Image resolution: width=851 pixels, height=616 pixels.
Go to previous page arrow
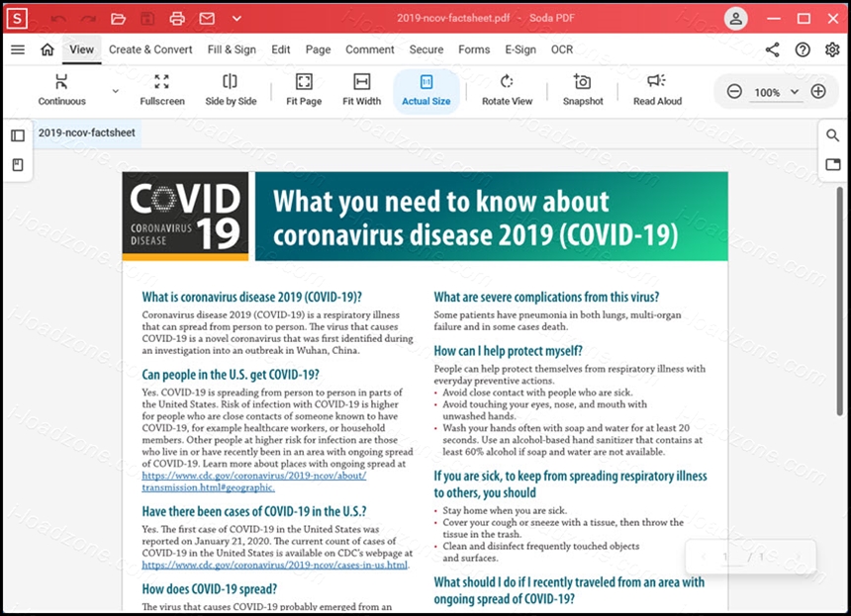704,557
